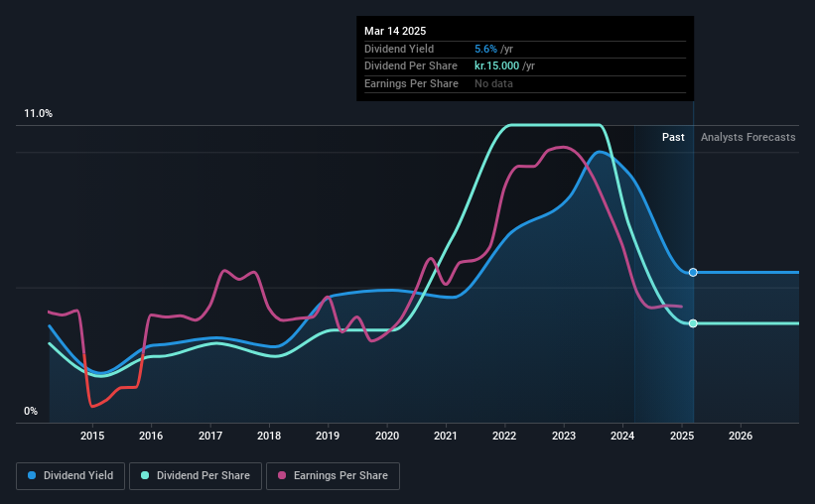Click the 2023 x-axis label
This screenshot has height=504, width=815.
(x=564, y=436)
